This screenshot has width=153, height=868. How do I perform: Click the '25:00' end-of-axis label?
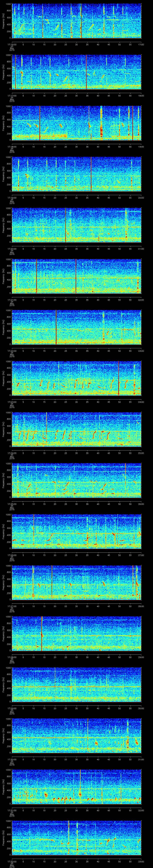click(x=141, y=453)
